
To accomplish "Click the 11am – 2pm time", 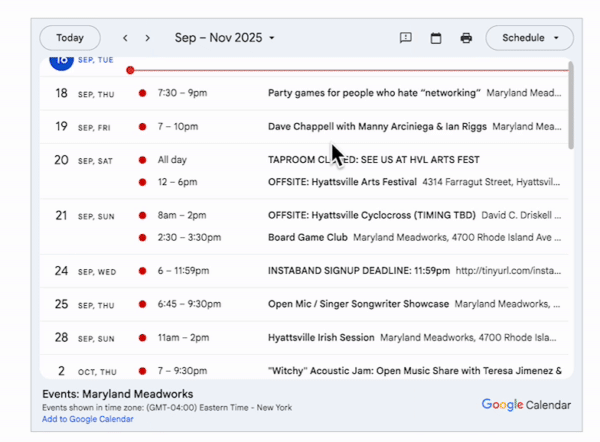I will tap(183, 338).
